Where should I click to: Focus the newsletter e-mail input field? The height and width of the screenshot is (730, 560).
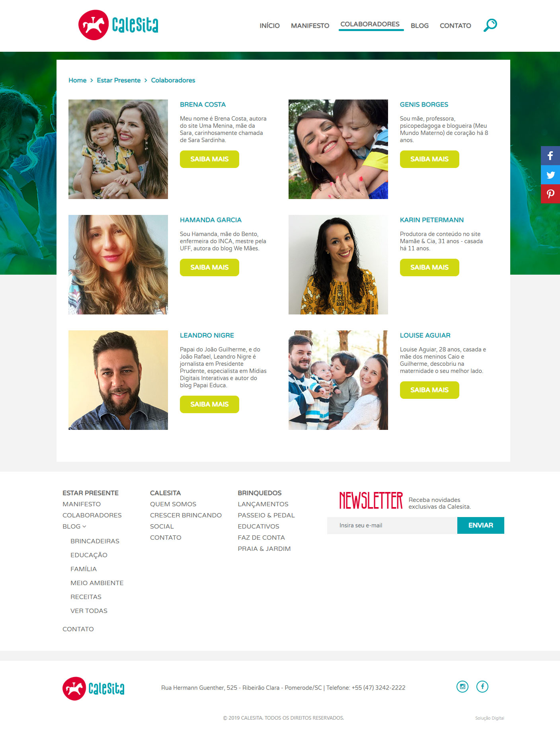392,525
